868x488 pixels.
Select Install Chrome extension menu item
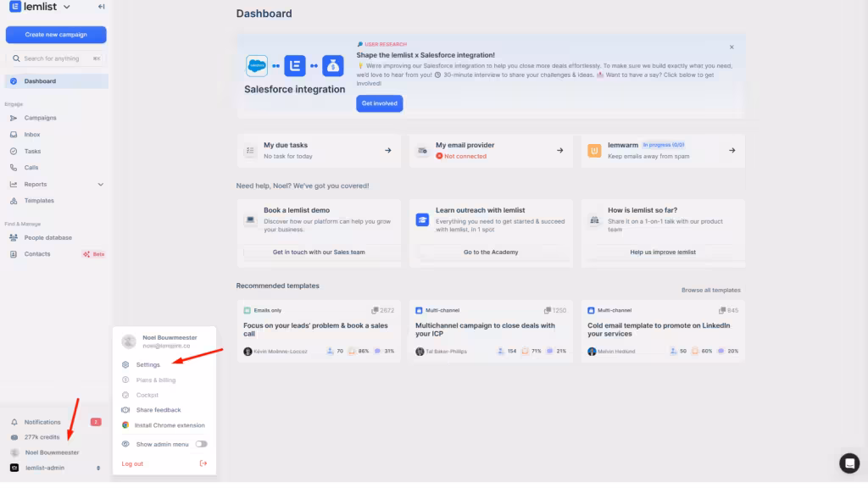click(170, 425)
